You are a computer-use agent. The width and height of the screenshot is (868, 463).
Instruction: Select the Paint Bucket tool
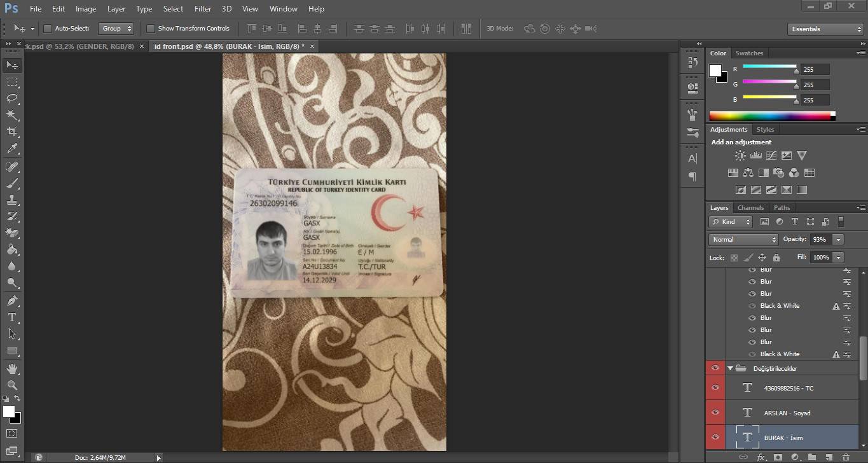point(12,249)
